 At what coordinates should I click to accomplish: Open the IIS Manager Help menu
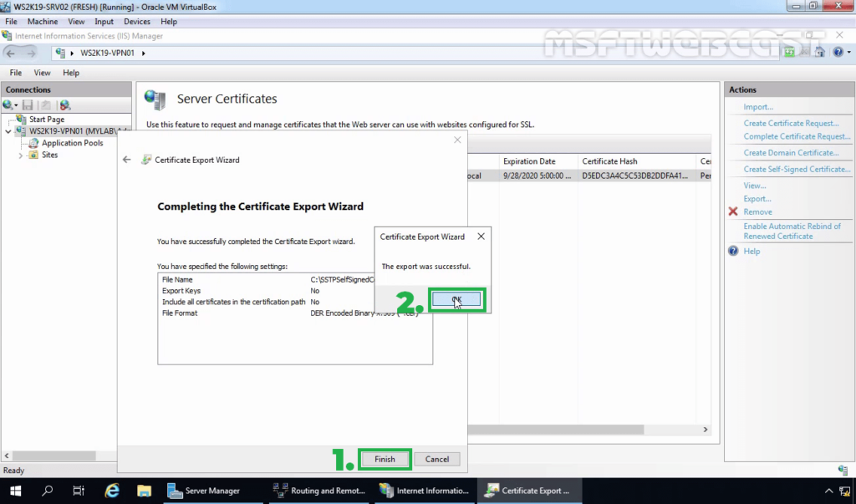[71, 73]
